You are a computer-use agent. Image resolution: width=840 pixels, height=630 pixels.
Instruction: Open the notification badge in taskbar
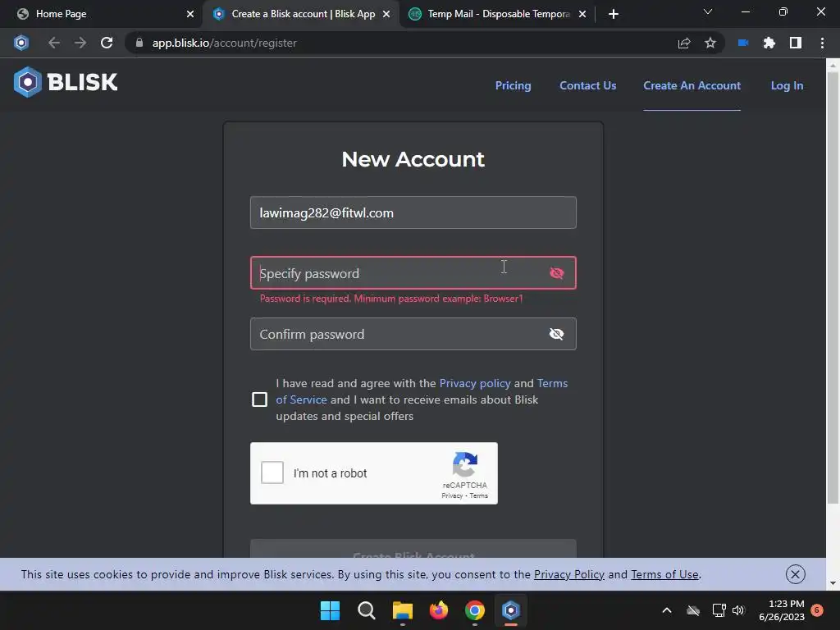click(x=817, y=609)
